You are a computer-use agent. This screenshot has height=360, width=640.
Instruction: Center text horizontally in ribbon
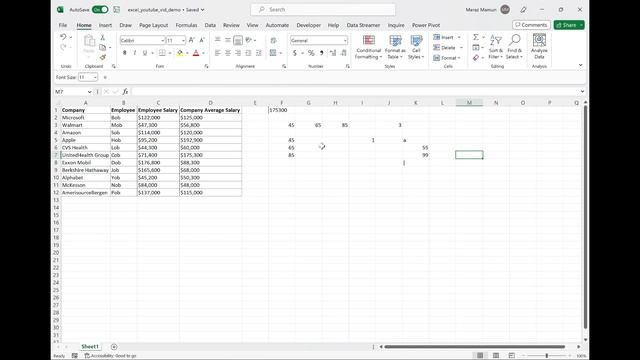(x=228, y=53)
